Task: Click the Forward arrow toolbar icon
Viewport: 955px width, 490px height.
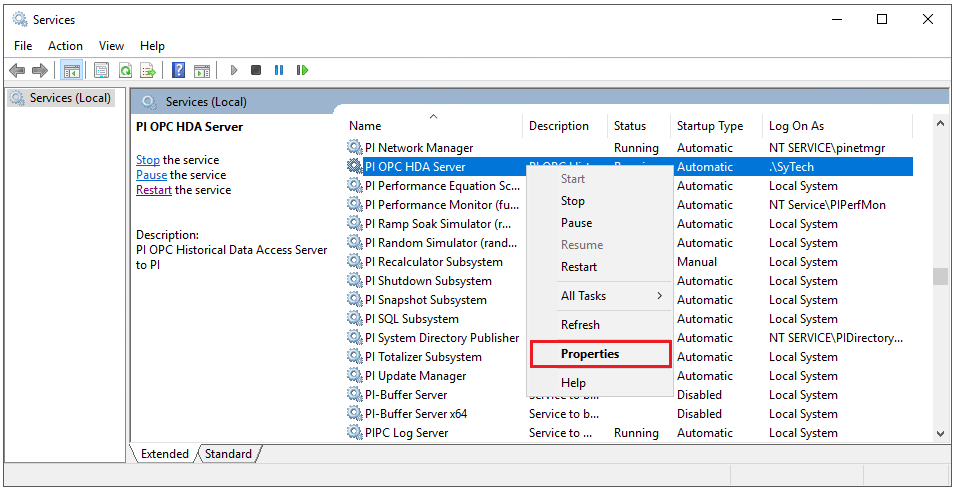Action: point(40,71)
